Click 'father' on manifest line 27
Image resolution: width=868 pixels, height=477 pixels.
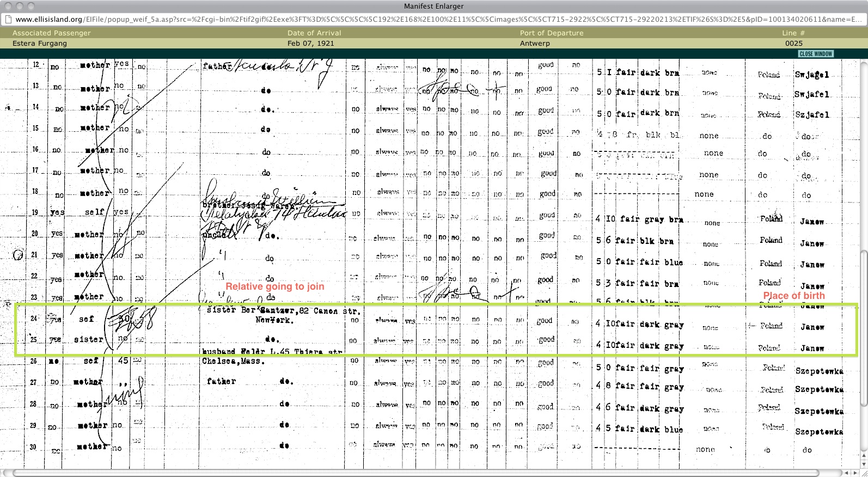coord(222,381)
